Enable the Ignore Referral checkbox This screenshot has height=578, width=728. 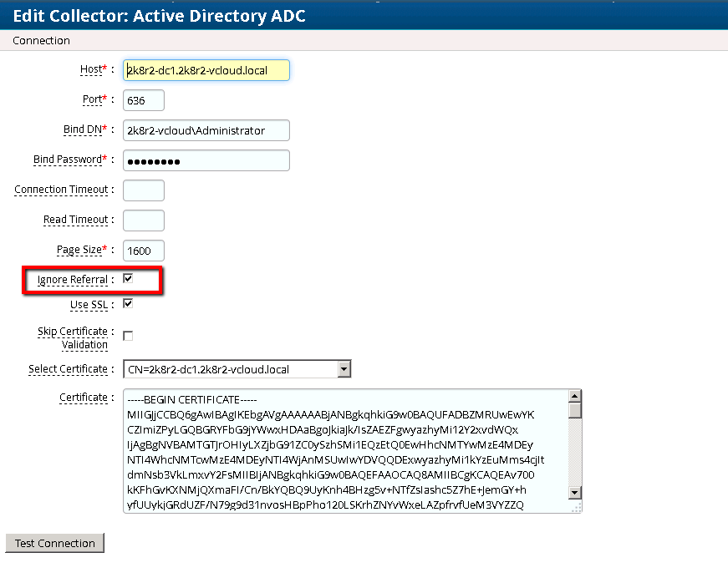point(128,278)
